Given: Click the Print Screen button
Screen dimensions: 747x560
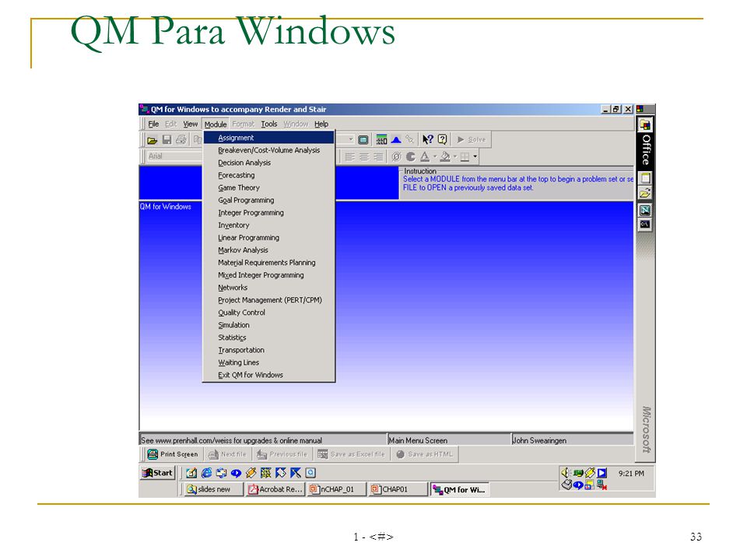Looking at the screenshot, I should (x=173, y=454).
